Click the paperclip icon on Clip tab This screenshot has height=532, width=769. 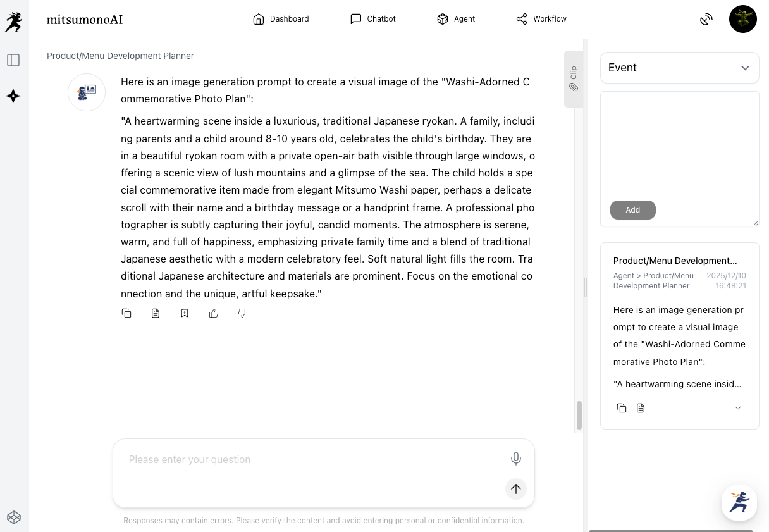574,87
